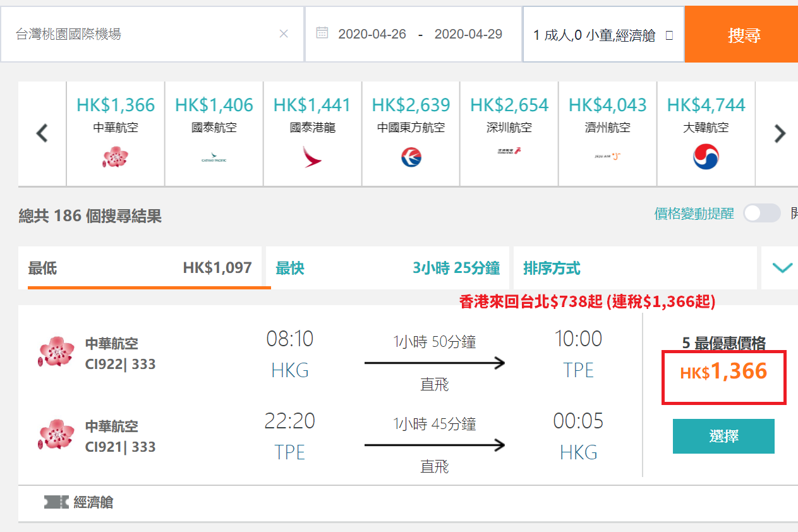
Task: Click the 00:05 arrival time
Action: [x=578, y=421]
